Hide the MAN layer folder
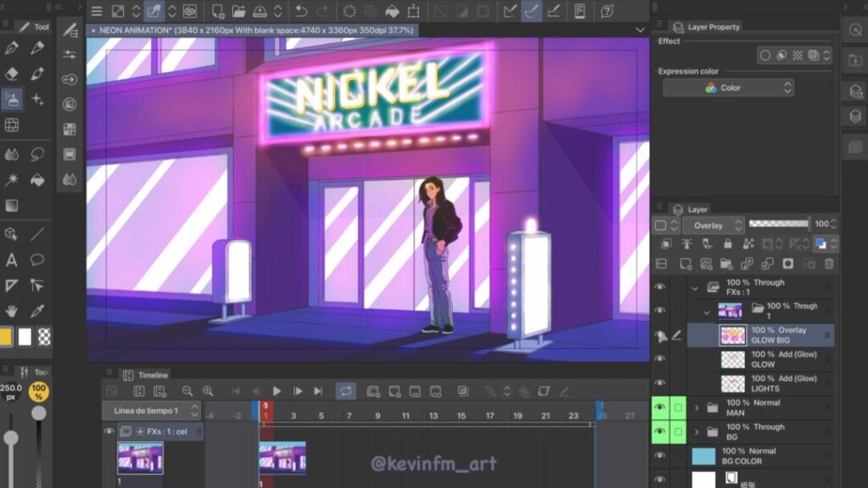This screenshot has width=868, height=488. pyautogui.click(x=659, y=408)
